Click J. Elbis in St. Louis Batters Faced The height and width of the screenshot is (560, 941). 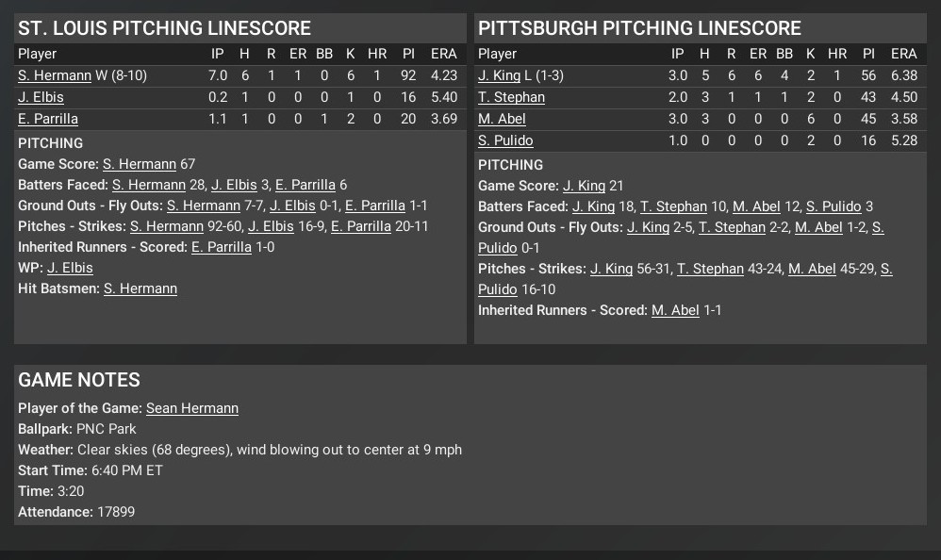click(x=234, y=185)
